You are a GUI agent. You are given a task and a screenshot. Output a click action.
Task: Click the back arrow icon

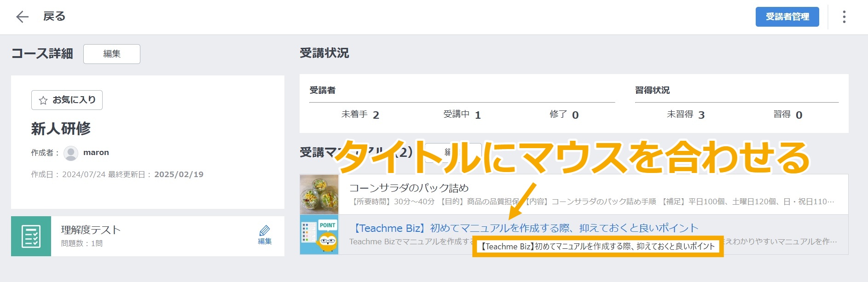[22, 17]
